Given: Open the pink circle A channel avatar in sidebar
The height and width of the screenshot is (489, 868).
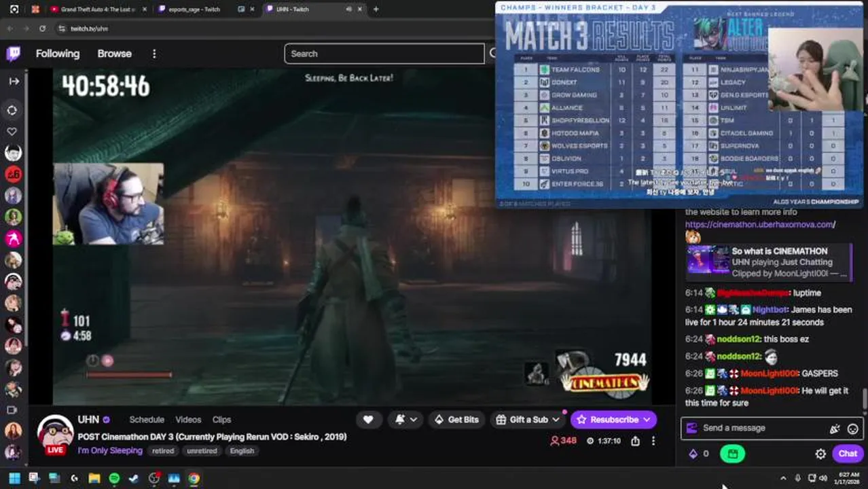Looking at the screenshot, I should tap(13, 238).
